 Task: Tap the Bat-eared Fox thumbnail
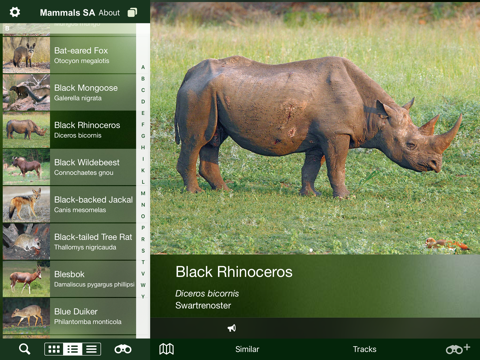(27, 55)
